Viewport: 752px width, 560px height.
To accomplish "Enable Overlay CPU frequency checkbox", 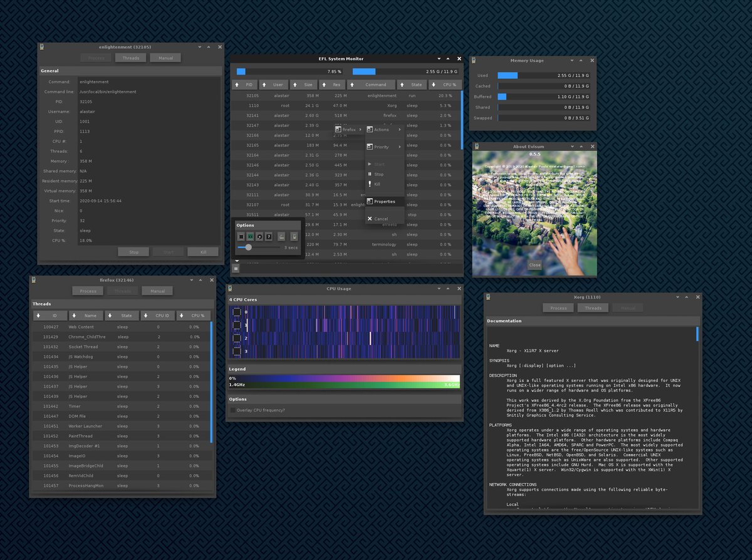I will [233, 410].
